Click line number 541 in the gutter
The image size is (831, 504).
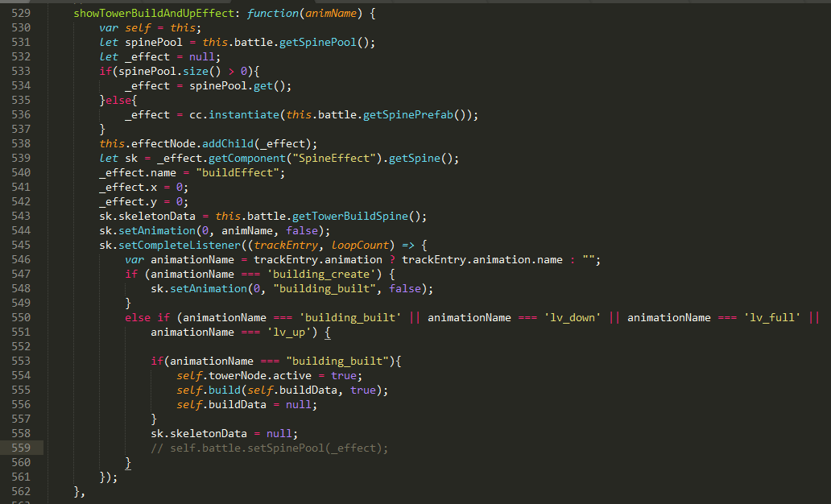point(21,187)
